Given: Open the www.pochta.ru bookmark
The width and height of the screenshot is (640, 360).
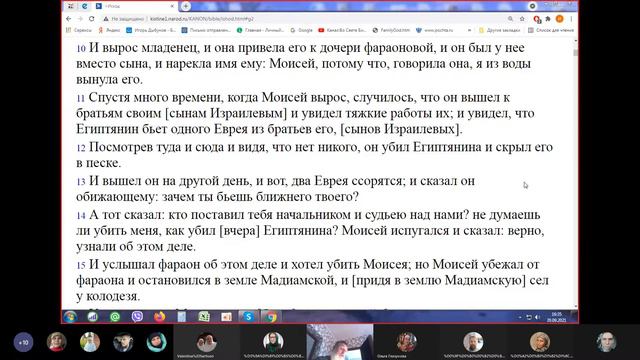Looking at the screenshot, I should (x=434, y=30).
